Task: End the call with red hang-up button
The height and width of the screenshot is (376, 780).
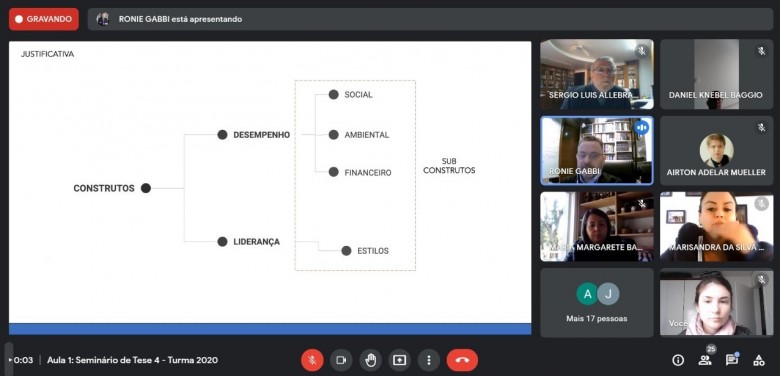Action: pyautogui.click(x=462, y=360)
